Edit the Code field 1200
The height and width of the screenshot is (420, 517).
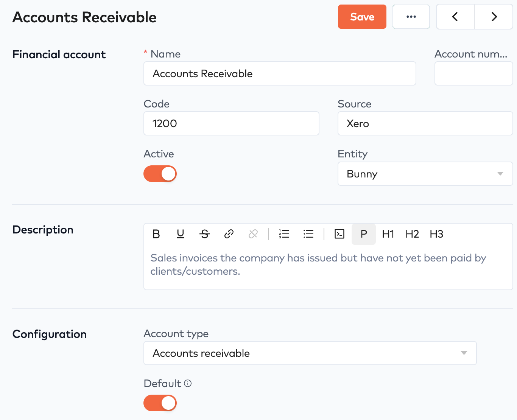(231, 123)
